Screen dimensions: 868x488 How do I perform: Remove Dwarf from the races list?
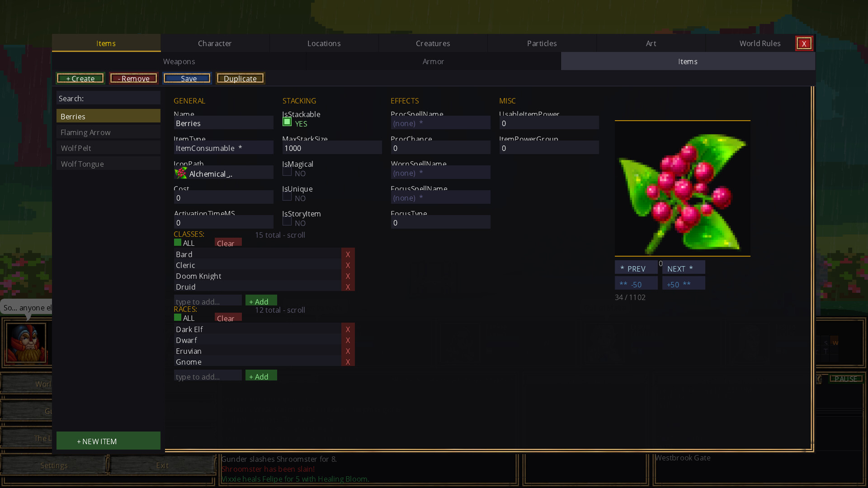[348, 340]
